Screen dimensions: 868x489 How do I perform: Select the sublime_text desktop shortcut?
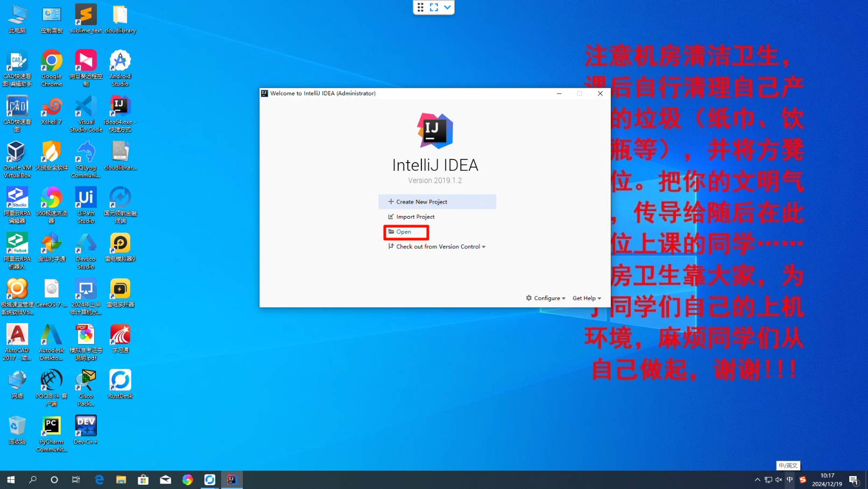(86, 19)
